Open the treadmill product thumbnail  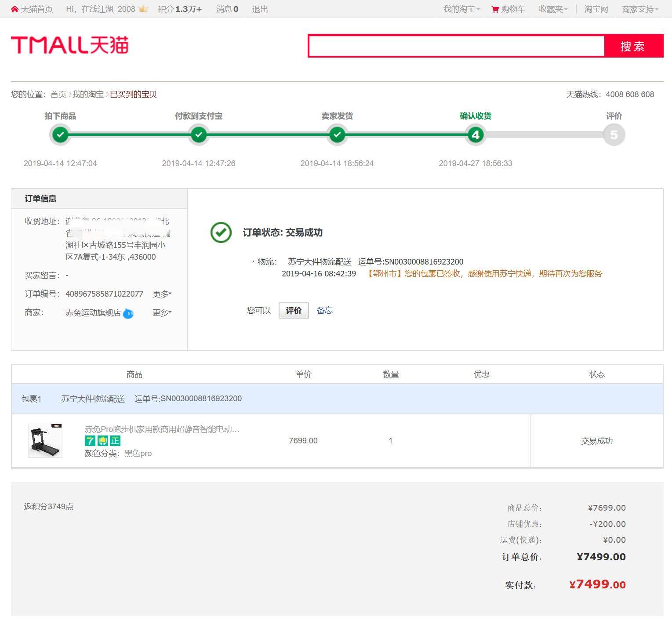[x=45, y=441]
